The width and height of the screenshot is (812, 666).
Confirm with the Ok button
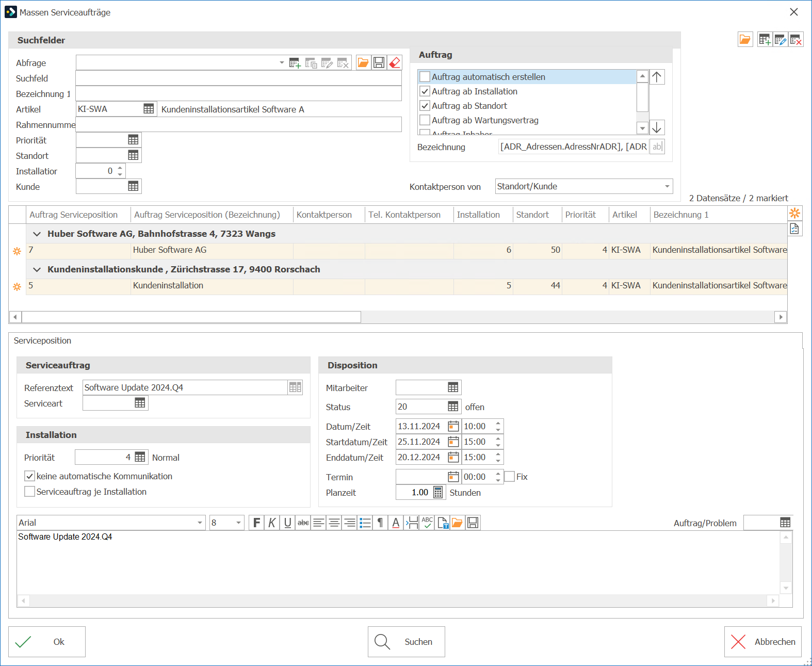47,642
